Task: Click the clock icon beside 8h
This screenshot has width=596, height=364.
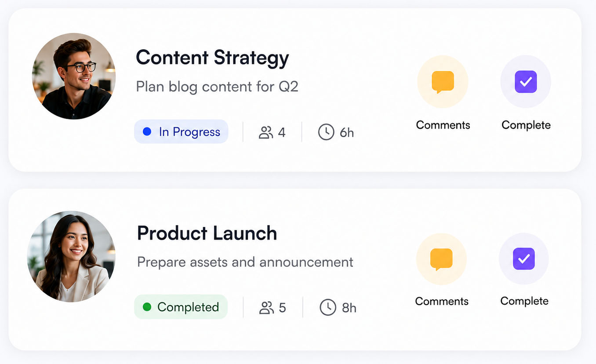Action: tap(328, 307)
